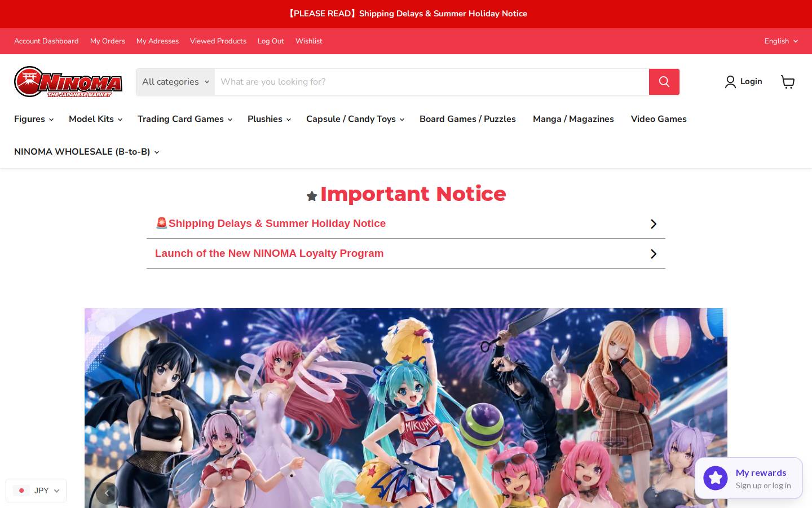This screenshot has height=508, width=812.
Task: Expand Launch of New NINOMA Loyalty Program
Action: coord(406,253)
